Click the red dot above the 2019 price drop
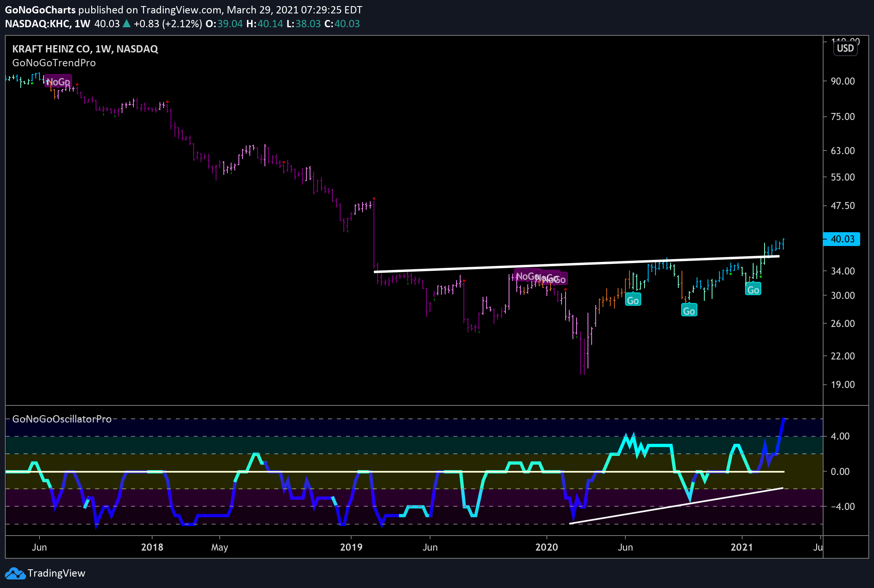The image size is (874, 588). click(374, 199)
